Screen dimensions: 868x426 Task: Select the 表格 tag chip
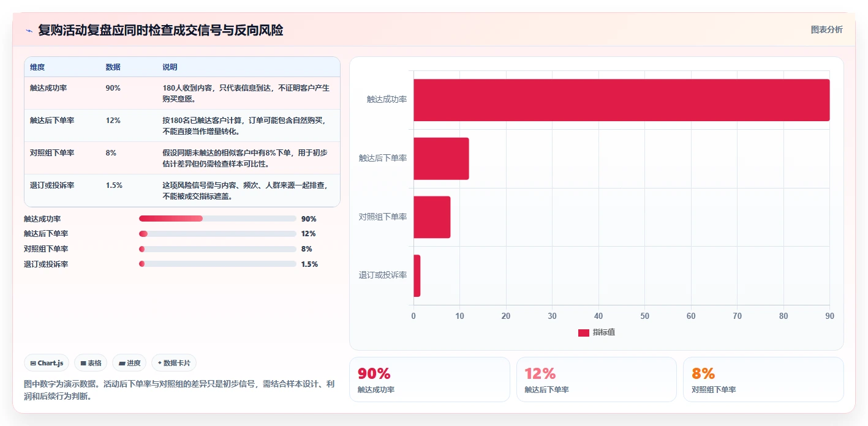click(91, 363)
